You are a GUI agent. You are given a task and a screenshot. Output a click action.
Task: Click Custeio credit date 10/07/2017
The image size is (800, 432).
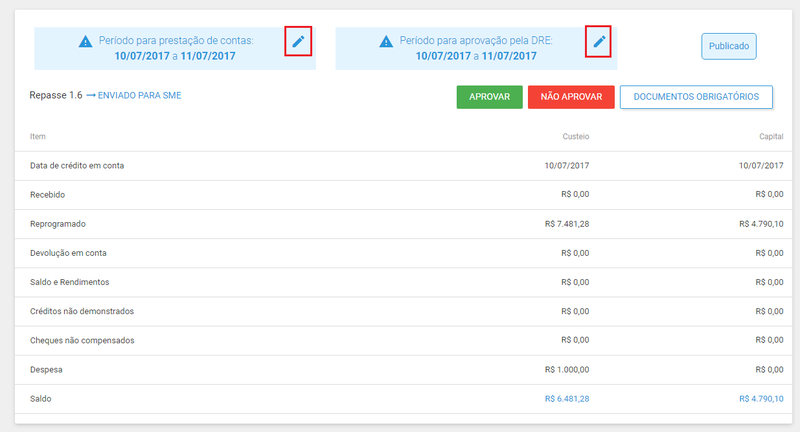pyautogui.click(x=567, y=166)
